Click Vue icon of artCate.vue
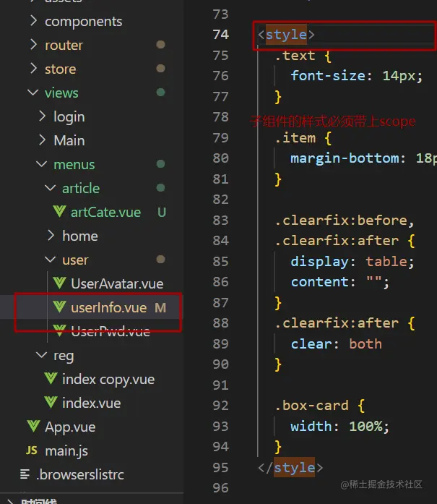The image size is (437, 504). [x=60, y=211]
